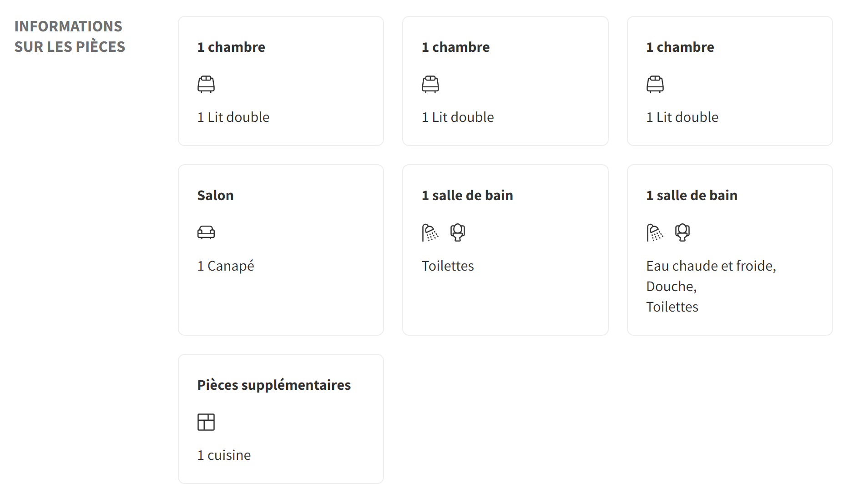Click shower icon in the Toilettes-only bathroom card
The image size is (849, 504).
click(x=430, y=232)
